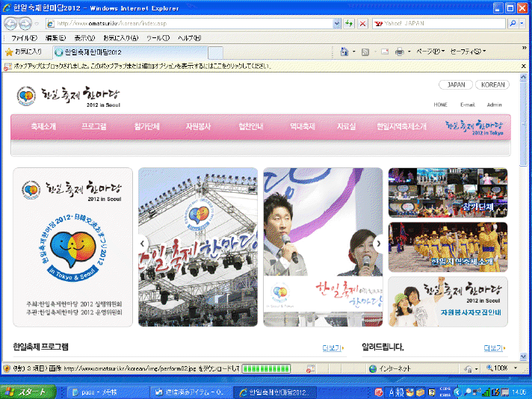This screenshot has width=532, height=399.
Task: Click the KOREAN language button
Action: pos(492,85)
